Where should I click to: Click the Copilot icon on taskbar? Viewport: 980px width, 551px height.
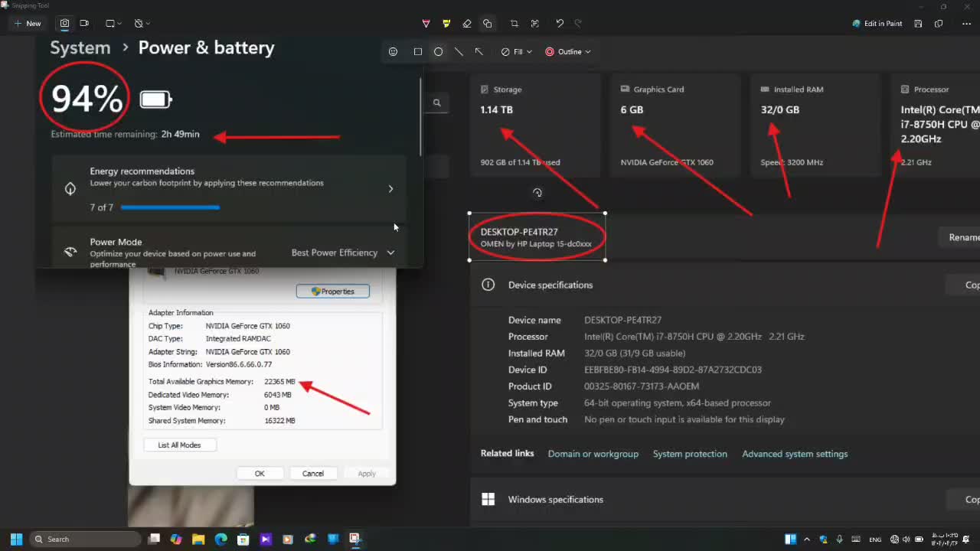[x=176, y=540]
